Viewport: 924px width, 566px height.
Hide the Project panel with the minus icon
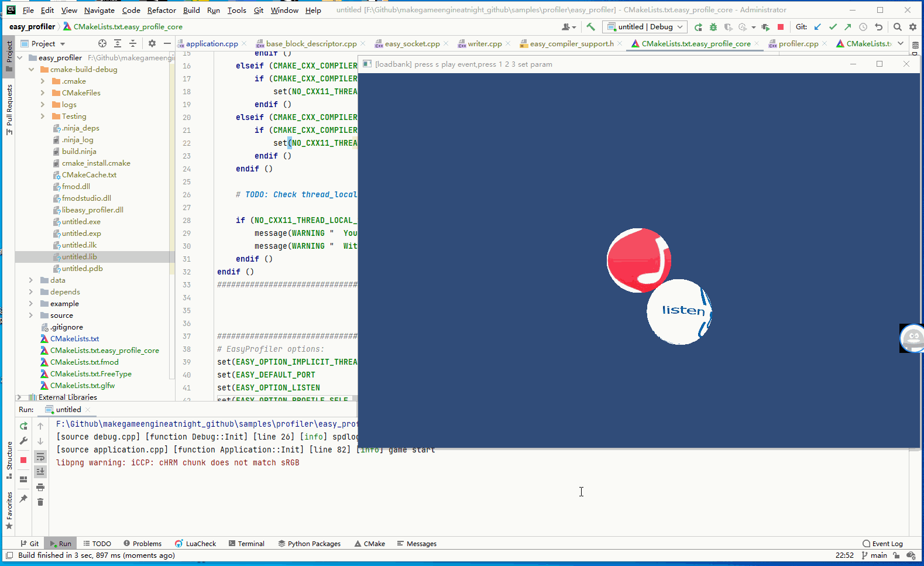[167, 43]
